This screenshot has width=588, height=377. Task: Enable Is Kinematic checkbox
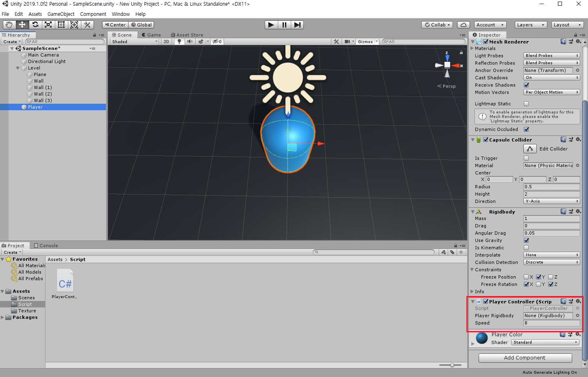tap(526, 248)
